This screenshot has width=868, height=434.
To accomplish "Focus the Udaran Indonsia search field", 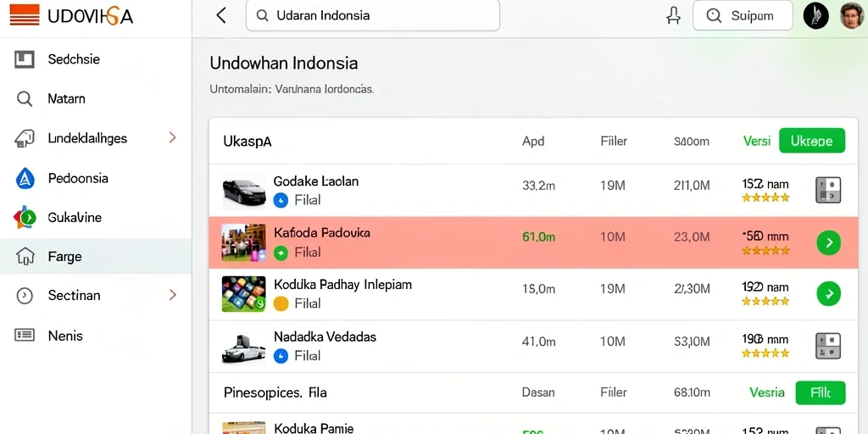I will coord(373,15).
